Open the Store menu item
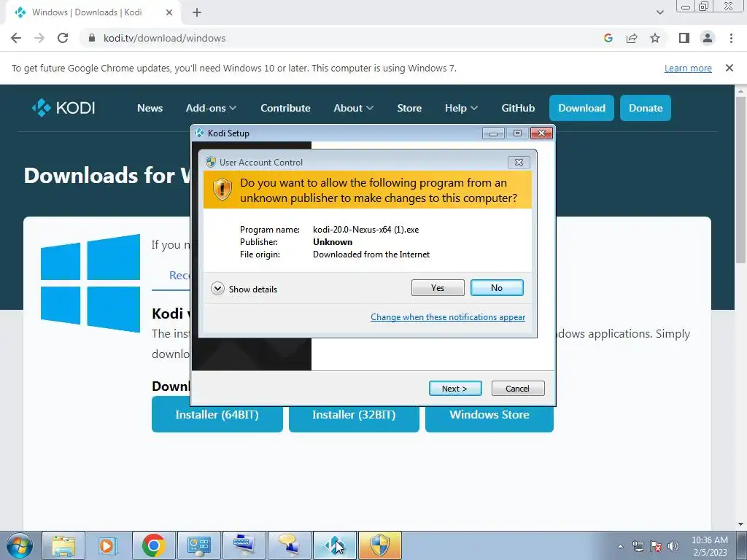Image resolution: width=747 pixels, height=560 pixels. [x=409, y=108]
